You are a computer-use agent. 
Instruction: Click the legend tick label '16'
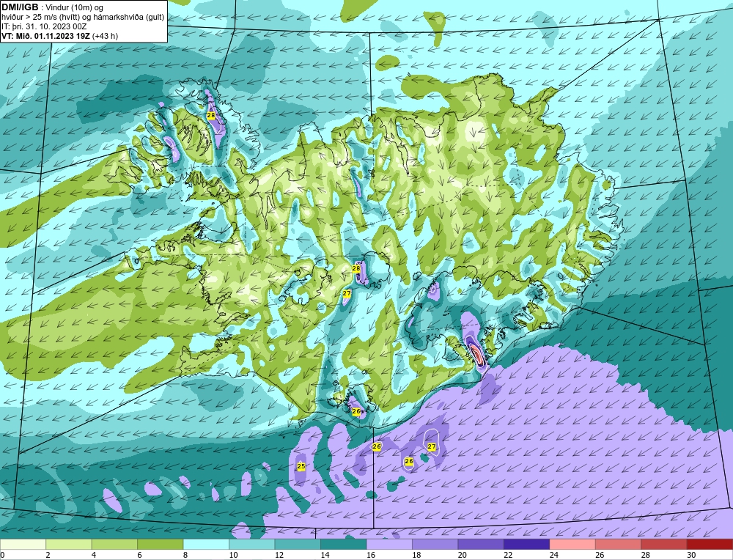[370, 555]
